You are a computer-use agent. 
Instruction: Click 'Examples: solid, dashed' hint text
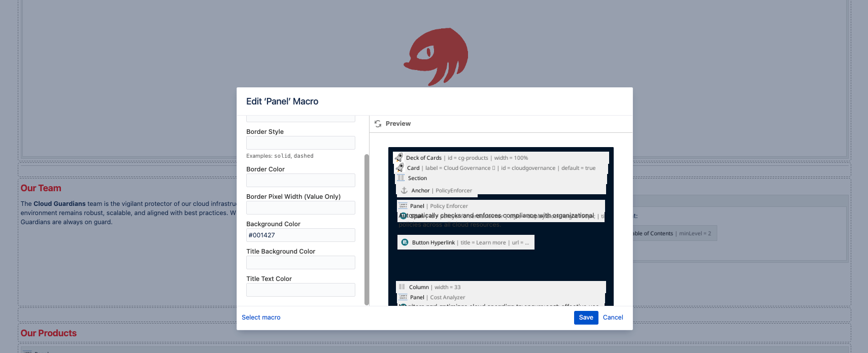[x=280, y=156]
